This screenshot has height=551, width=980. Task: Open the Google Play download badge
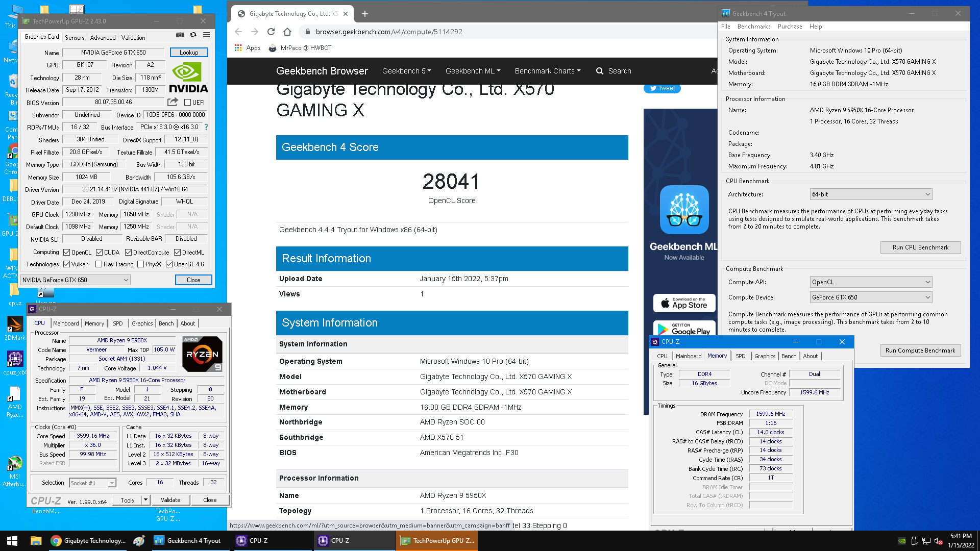click(684, 328)
